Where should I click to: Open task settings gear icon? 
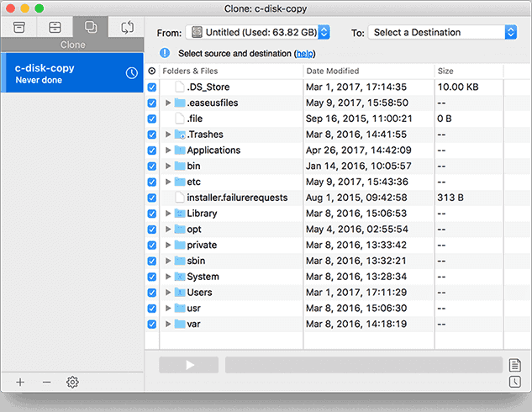click(x=72, y=382)
